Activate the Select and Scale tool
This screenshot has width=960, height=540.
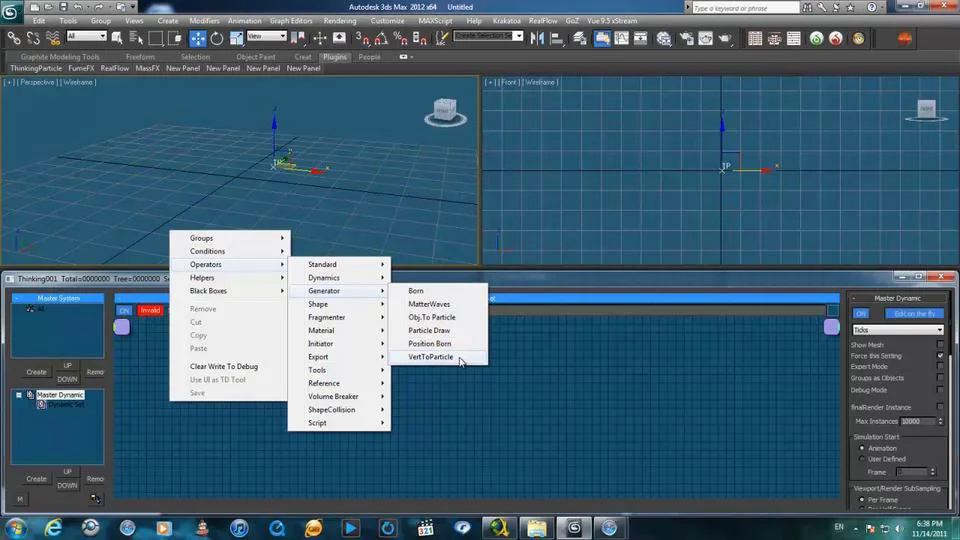pos(236,39)
